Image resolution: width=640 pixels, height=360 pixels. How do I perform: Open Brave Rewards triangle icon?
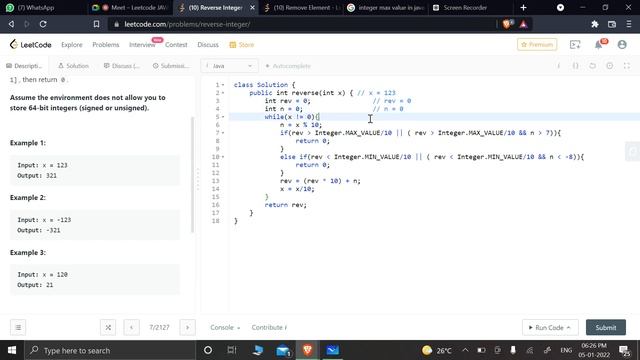pos(524,24)
